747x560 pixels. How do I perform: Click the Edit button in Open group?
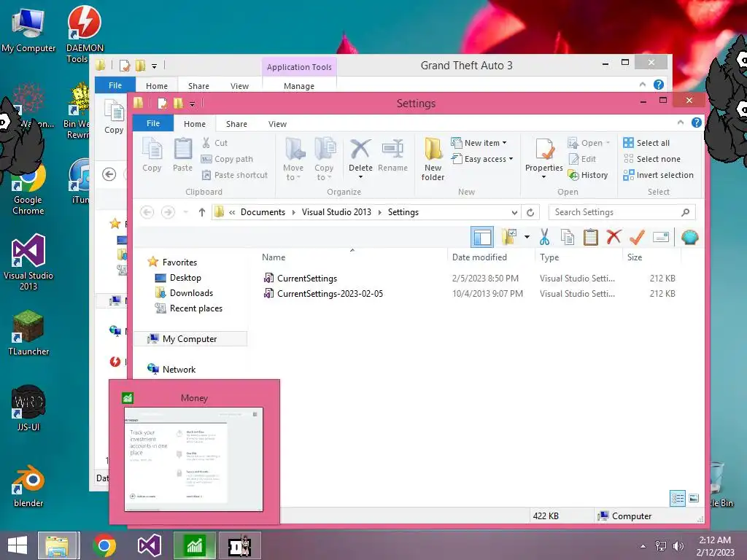coord(582,159)
